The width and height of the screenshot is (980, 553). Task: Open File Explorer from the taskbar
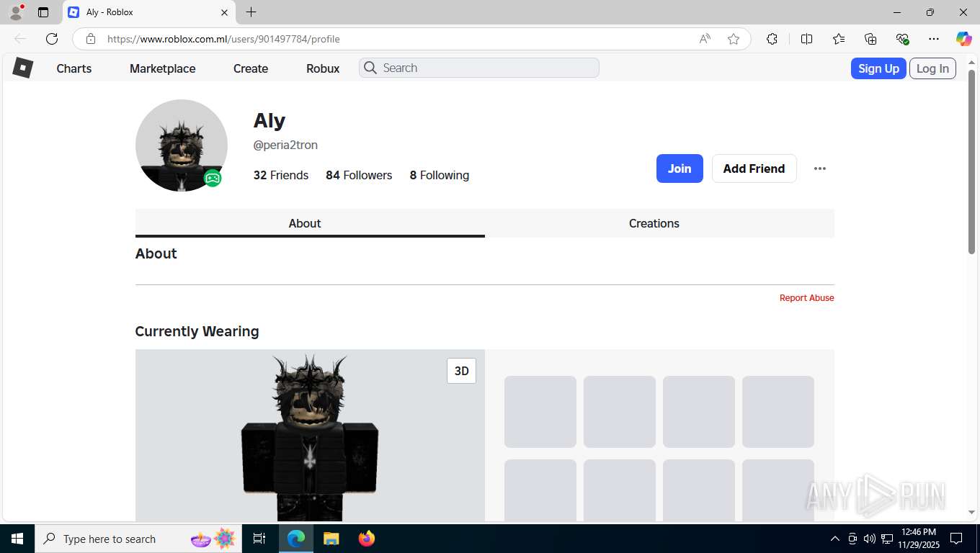click(331, 539)
